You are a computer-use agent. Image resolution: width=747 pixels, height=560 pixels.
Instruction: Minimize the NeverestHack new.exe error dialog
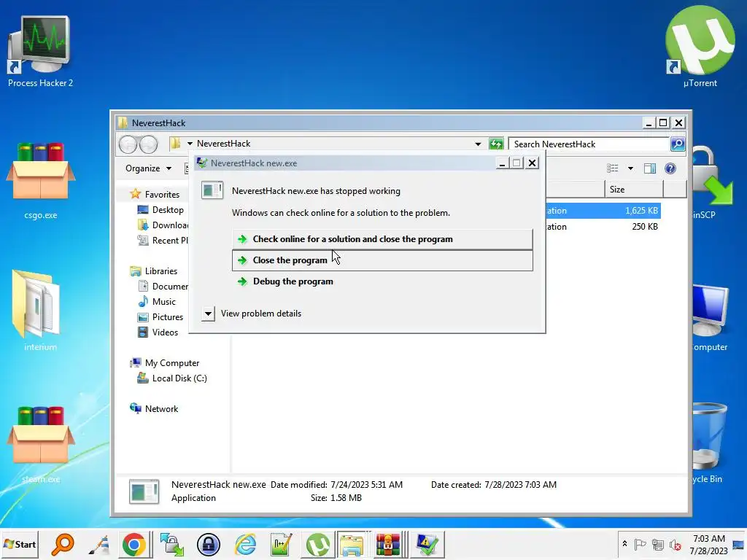501,163
